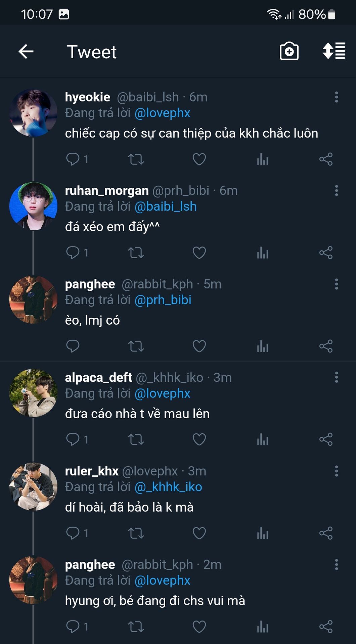View analytics for ruler_khx's reply

262,533
